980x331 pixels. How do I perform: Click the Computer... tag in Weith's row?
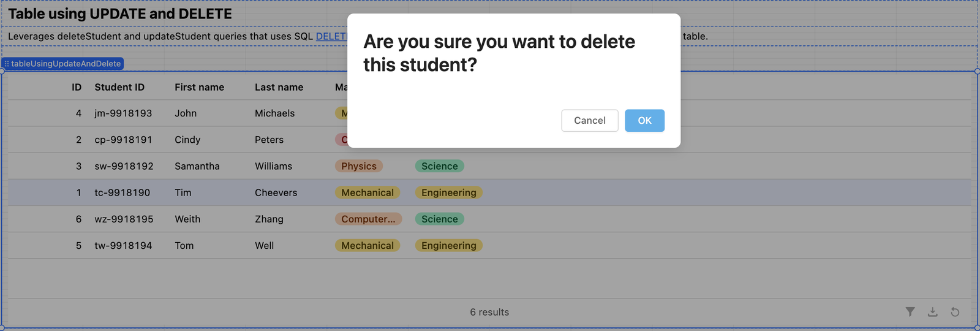pyautogui.click(x=368, y=219)
